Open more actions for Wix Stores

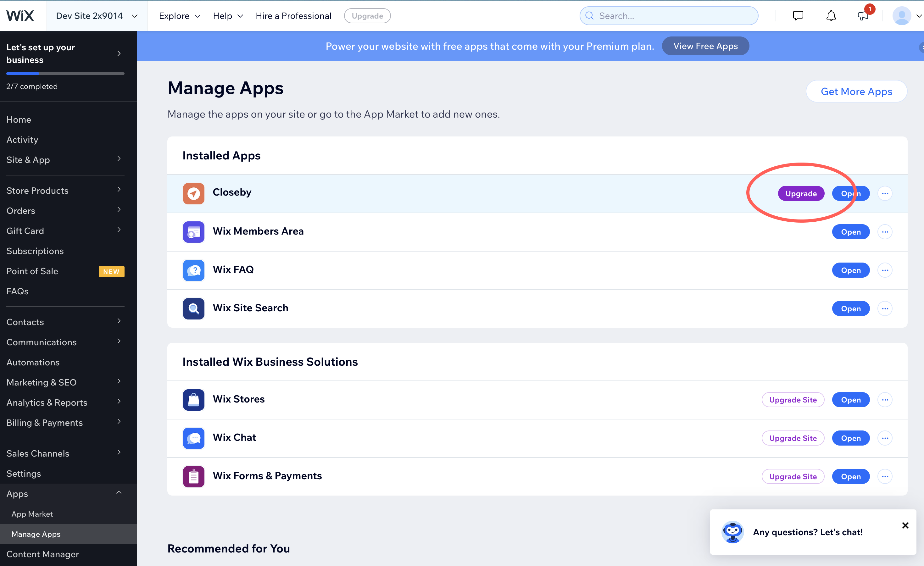pyautogui.click(x=885, y=400)
